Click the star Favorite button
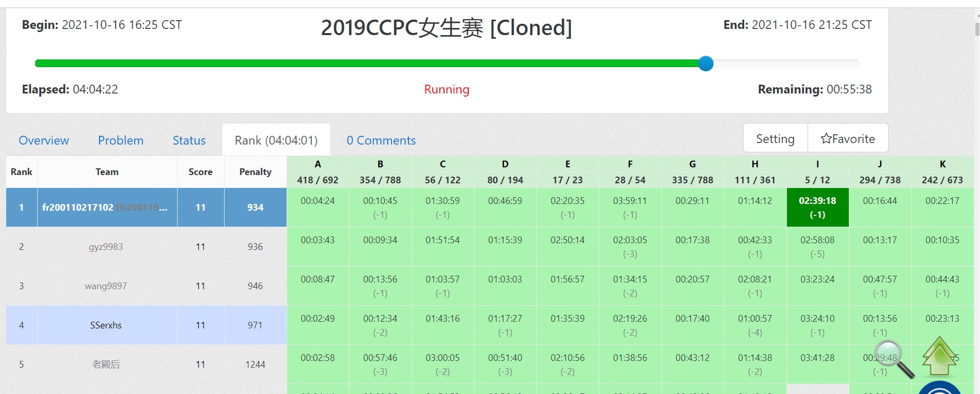980x394 pixels. pos(847,138)
